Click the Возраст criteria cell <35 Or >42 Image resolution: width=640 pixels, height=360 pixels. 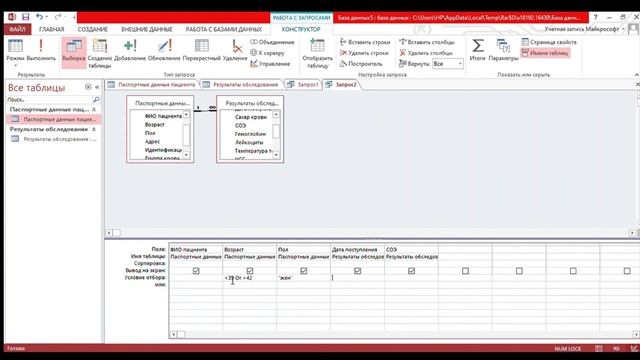pos(249,278)
